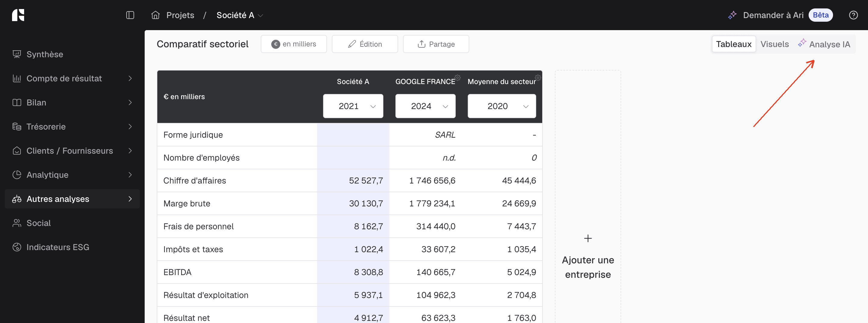
Task: Switch to the Tableaux tab
Action: (734, 44)
